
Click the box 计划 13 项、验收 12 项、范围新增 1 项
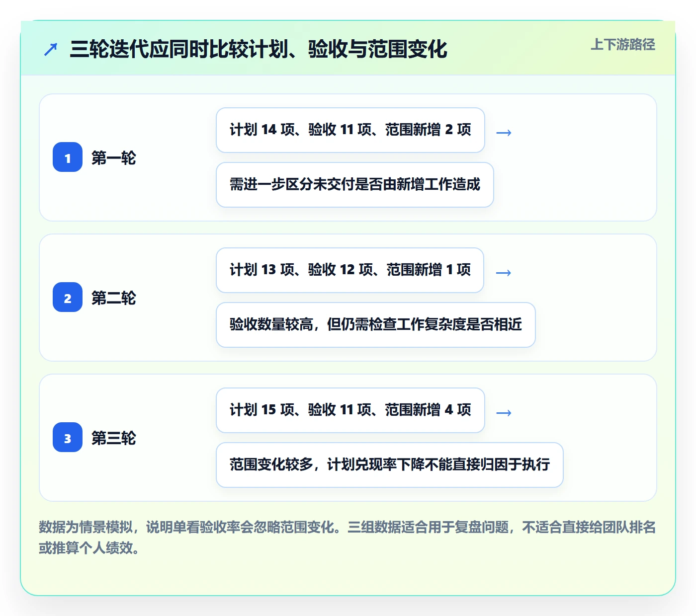[350, 270]
